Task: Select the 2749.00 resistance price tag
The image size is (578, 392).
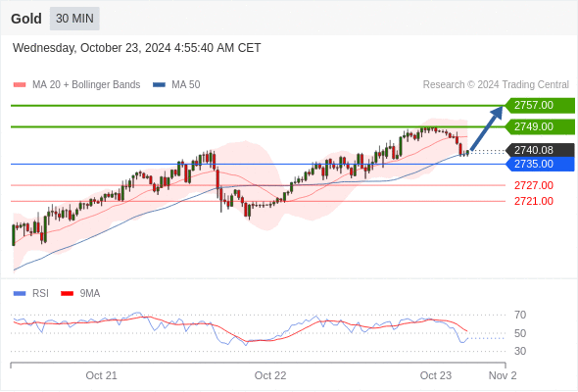Action: (x=540, y=126)
